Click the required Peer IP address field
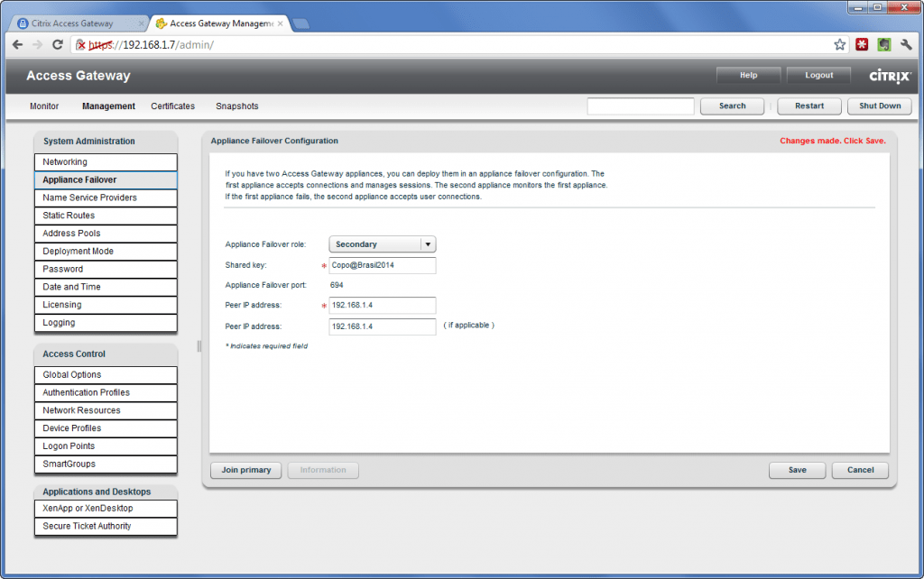 pyautogui.click(x=383, y=305)
